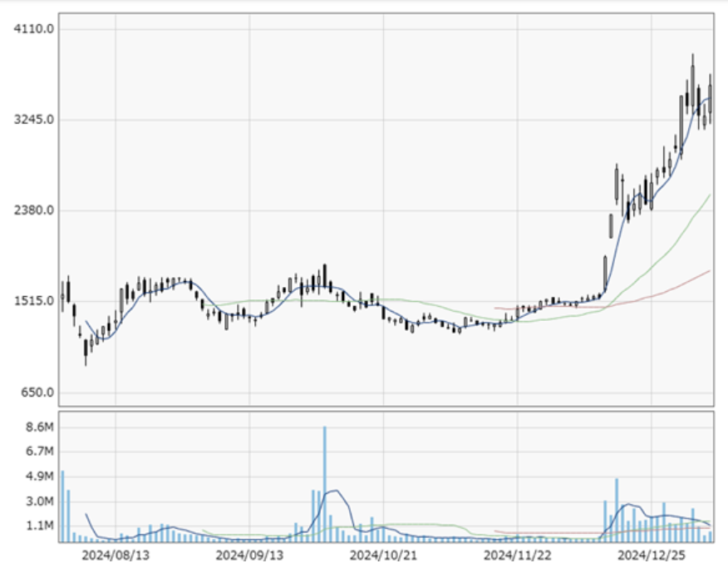Click the 1515.0 price axis label
Image resolution: width=728 pixels, height=573 pixels.
(34, 301)
